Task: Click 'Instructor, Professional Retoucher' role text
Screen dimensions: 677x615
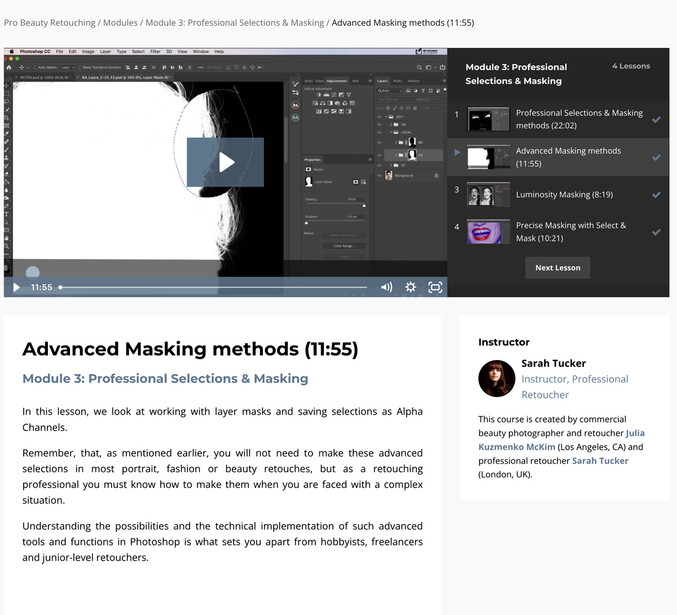Action: [575, 387]
